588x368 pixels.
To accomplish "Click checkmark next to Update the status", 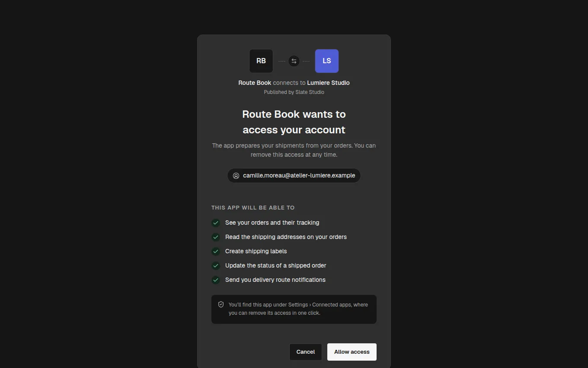I will click(216, 266).
